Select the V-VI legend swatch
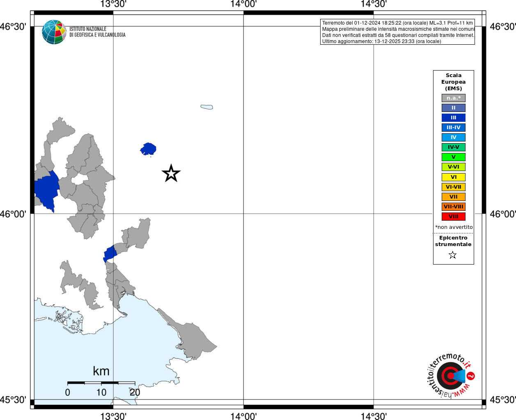The width and height of the screenshot is (516, 420). pyautogui.click(x=454, y=167)
